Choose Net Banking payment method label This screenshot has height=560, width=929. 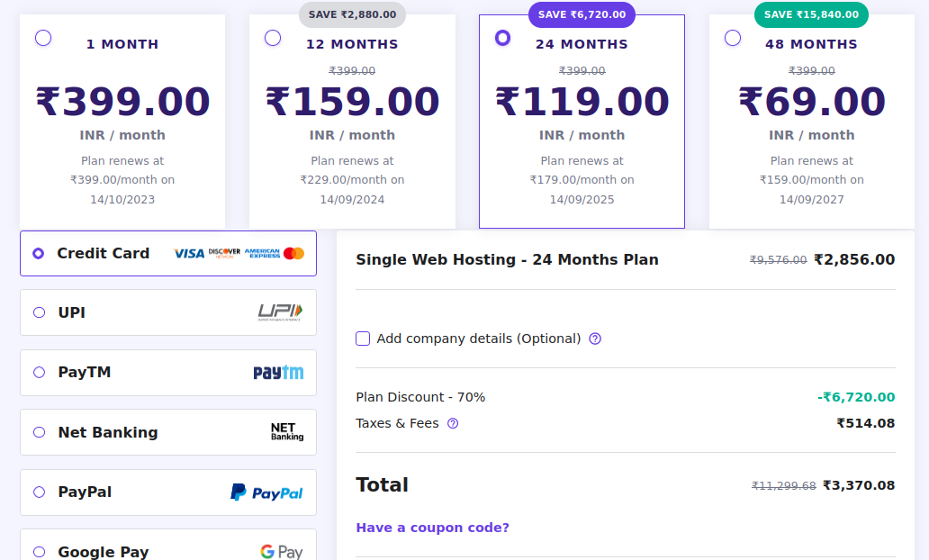(107, 432)
